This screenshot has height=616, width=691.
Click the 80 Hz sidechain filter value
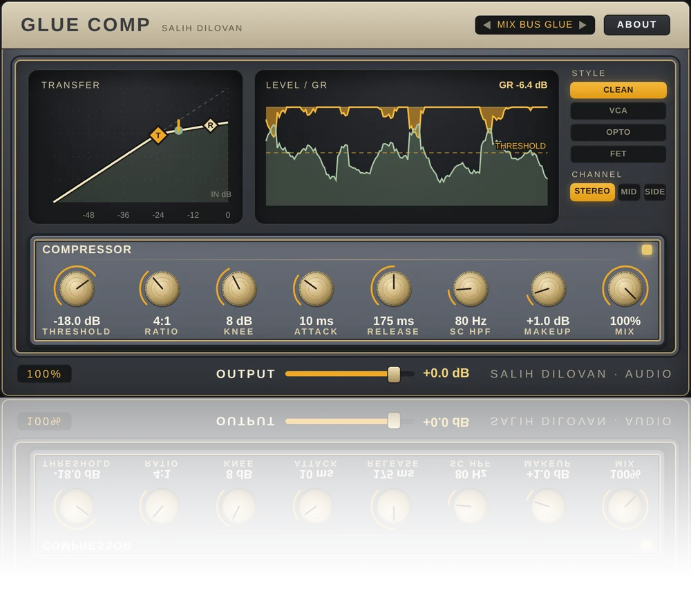471,321
